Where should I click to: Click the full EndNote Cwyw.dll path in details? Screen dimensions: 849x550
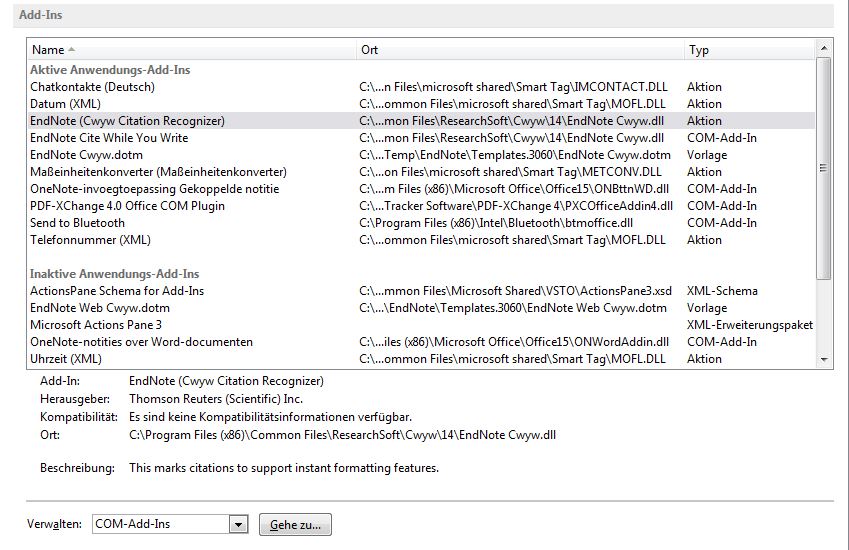342,435
